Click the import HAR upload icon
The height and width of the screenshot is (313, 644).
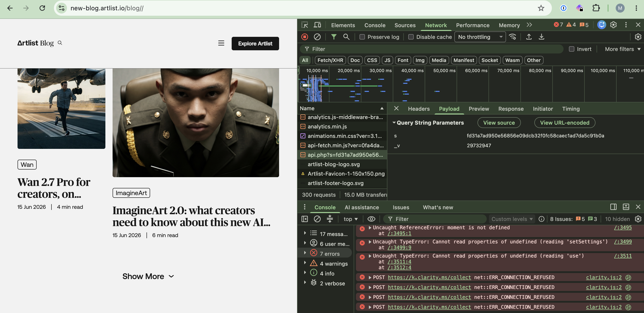pyautogui.click(x=529, y=37)
